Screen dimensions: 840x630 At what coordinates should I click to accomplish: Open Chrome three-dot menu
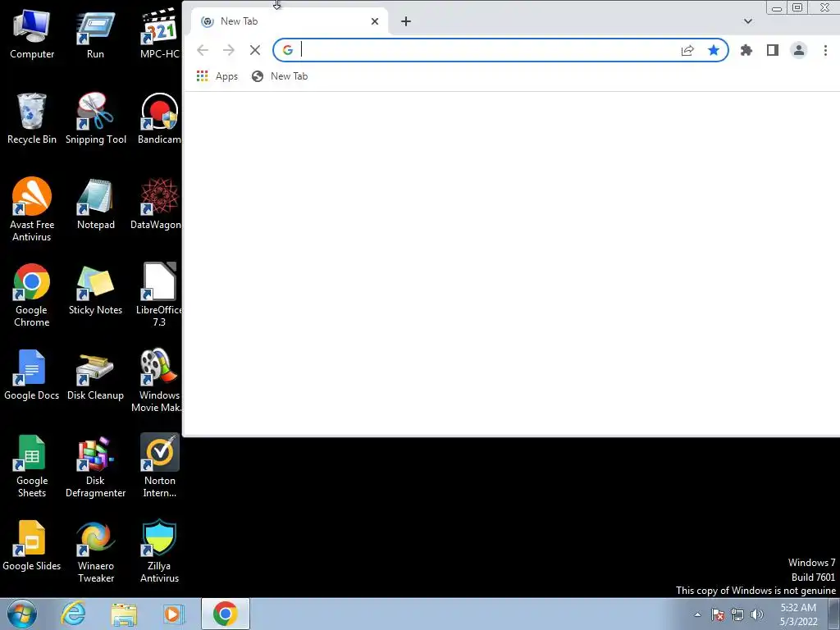pos(825,50)
